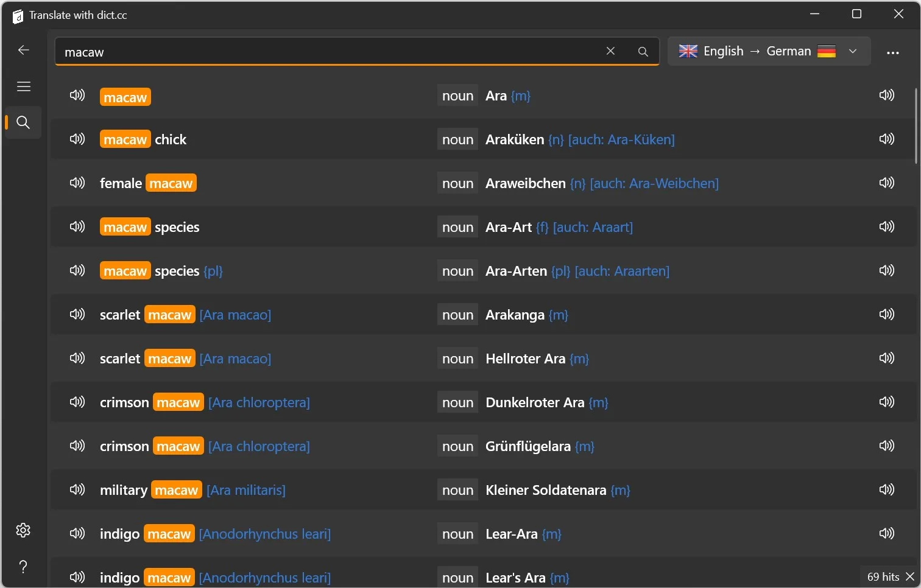Play English audio for the Ara-Arten row
Screen dimensions: 921x588
(x=77, y=271)
